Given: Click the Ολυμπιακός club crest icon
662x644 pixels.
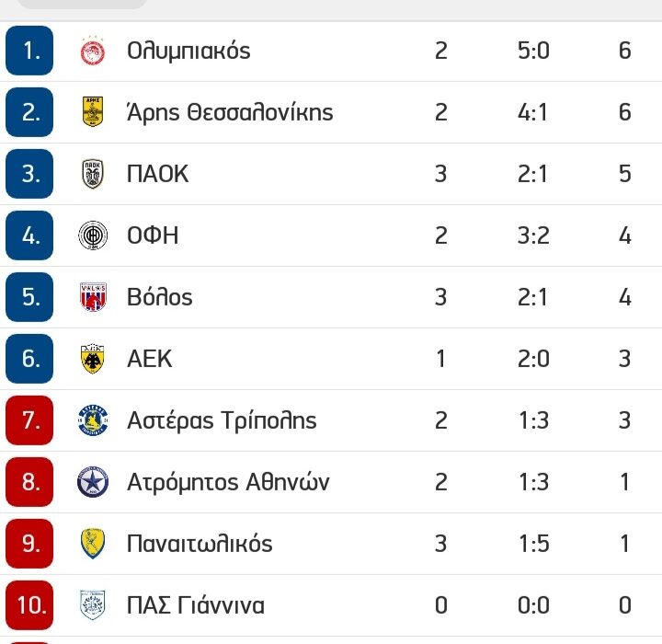Looking at the screenshot, I should click(x=93, y=51).
